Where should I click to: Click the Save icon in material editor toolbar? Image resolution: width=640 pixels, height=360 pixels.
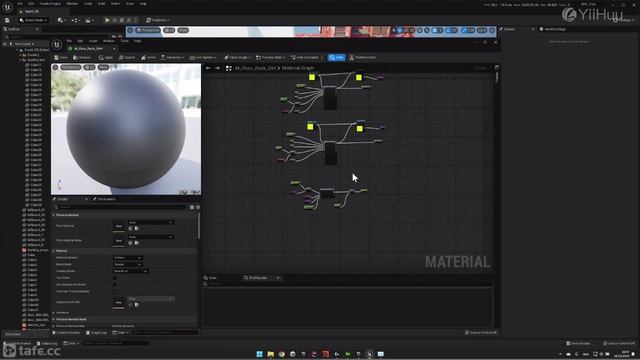(61, 58)
